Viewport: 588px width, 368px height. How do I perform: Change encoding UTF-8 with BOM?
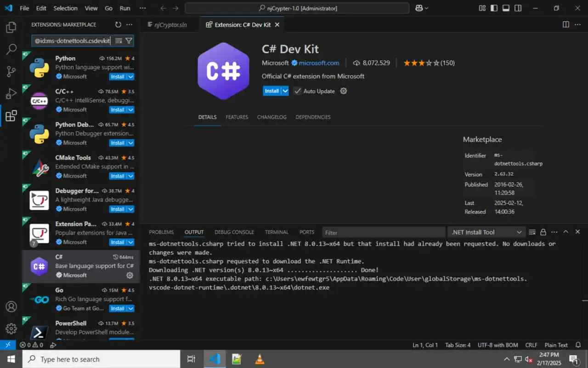pos(498,345)
